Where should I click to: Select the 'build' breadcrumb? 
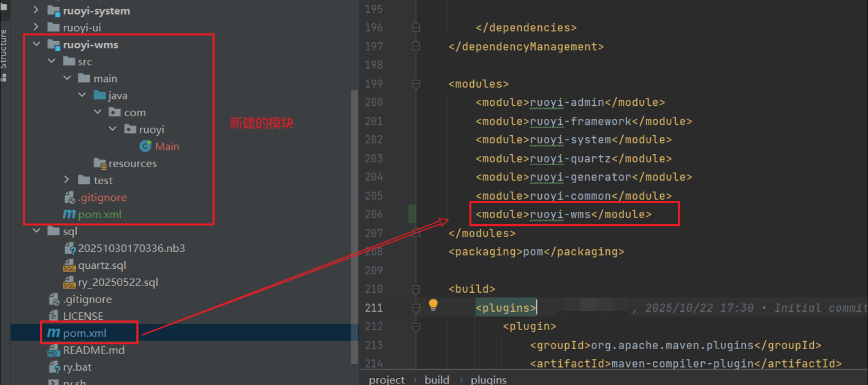(x=437, y=379)
